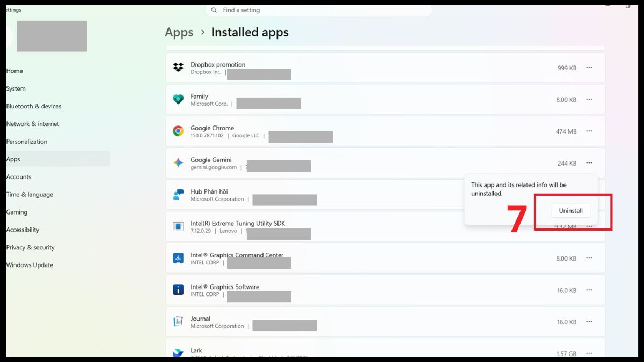
Task: Click the Journal app icon
Action: click(178, 322)
